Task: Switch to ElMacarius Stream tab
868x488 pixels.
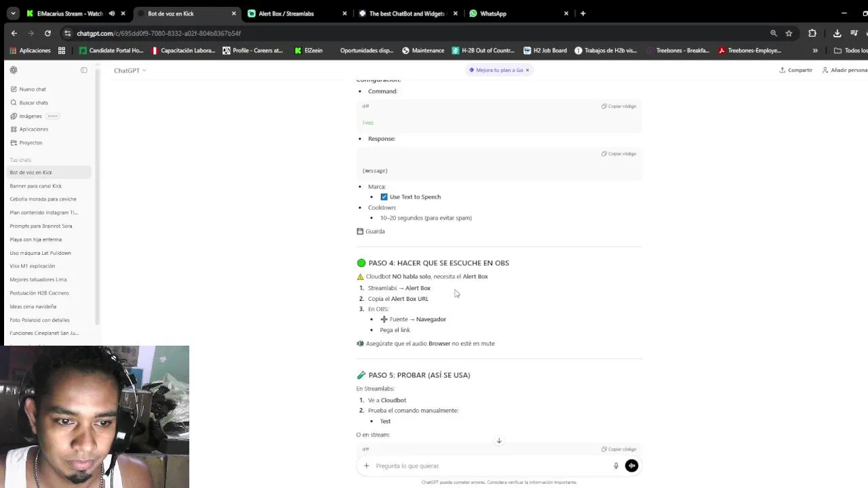Action: coord(69,14)
